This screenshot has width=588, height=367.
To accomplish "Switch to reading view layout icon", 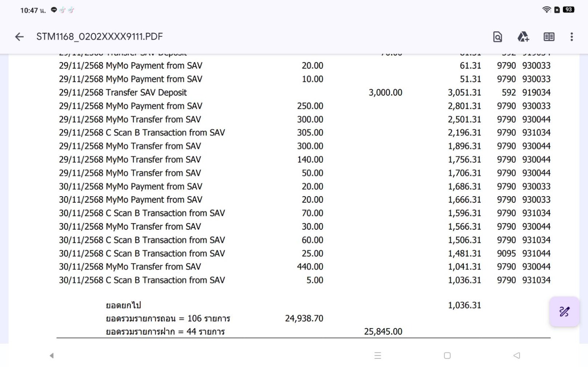I will (x=549, y=37).
